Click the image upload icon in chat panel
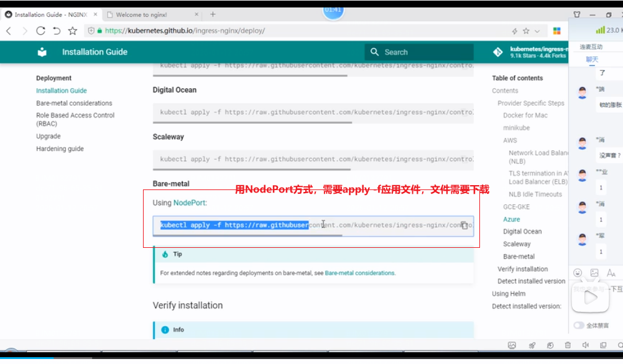623x364 pixels. tap(594, 273)
